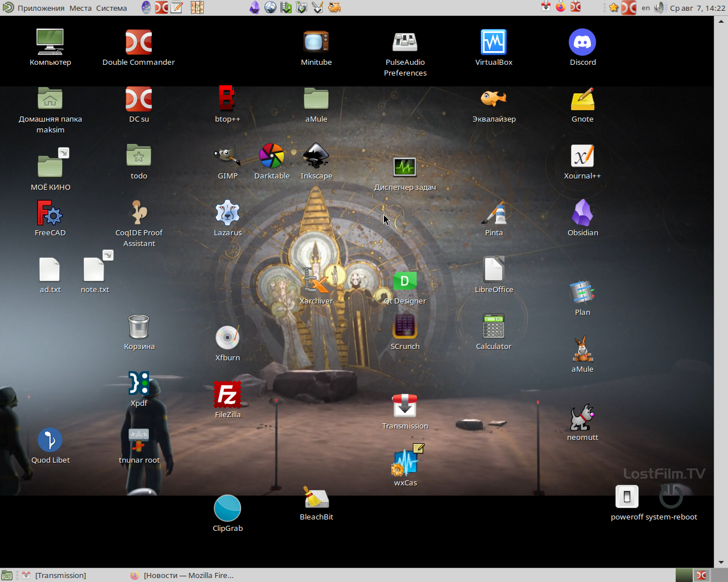Launch Obsidian from the desktop

pos(582,213)
